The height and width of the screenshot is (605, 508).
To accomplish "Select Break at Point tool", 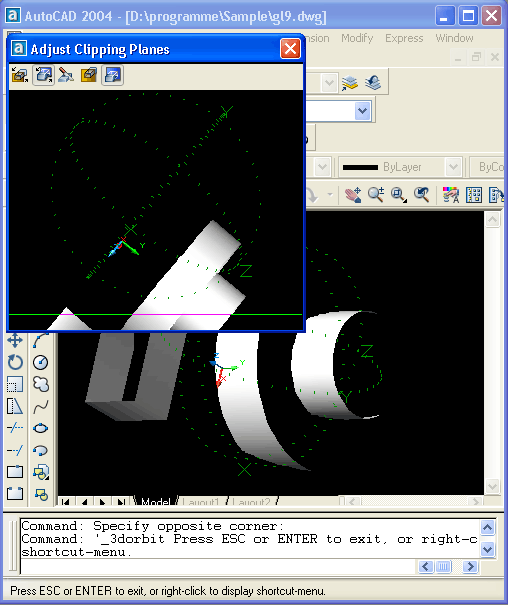I will [x=15, y=472].
